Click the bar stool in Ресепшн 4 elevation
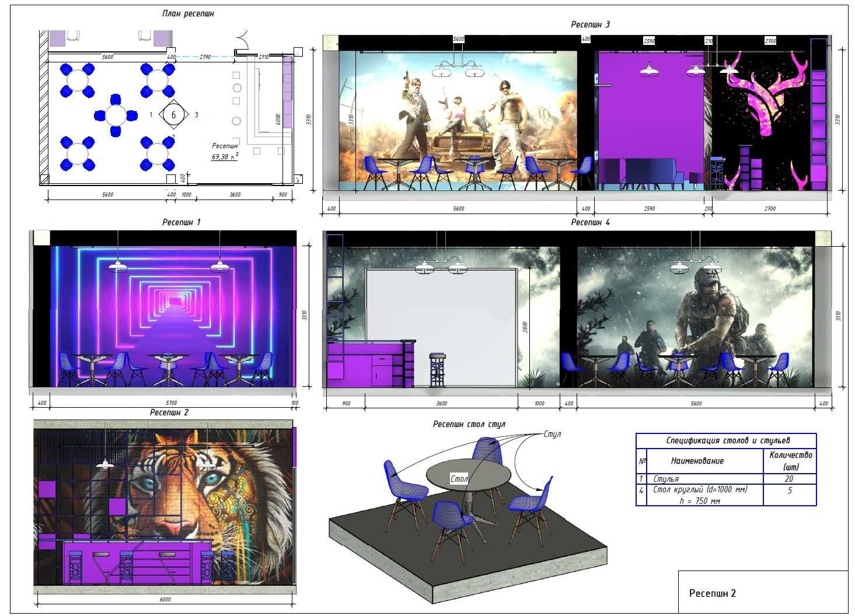Screen dimensions: 855x616 [x=438, y=370]
